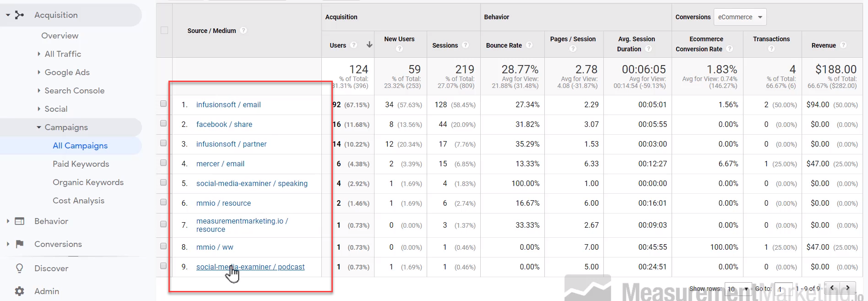The width and height of the screenshot is (868, 301).
Task: Collapse the Acquisition section arrow
Action: click(8, 15)
